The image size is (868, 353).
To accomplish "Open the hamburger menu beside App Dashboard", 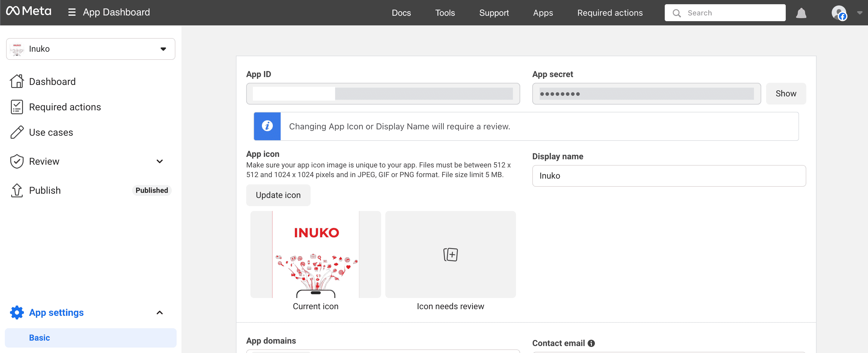I will (x=72, y=12).
